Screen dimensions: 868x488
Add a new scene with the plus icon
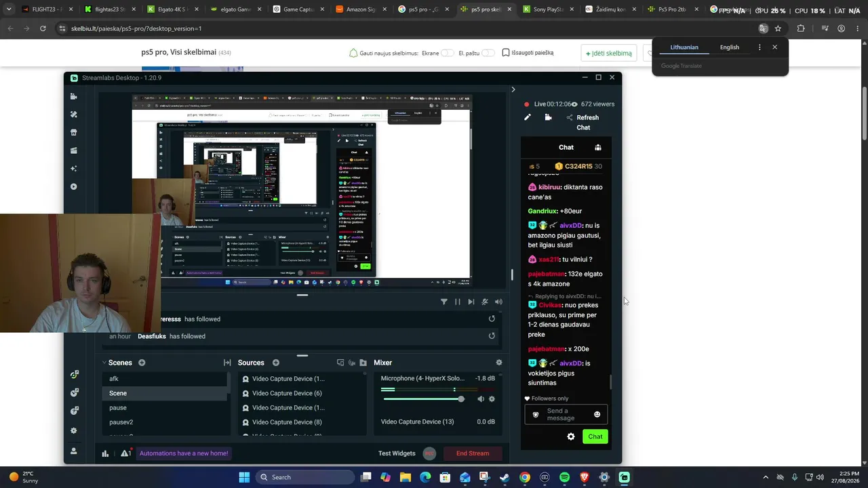tap(142, 363)
